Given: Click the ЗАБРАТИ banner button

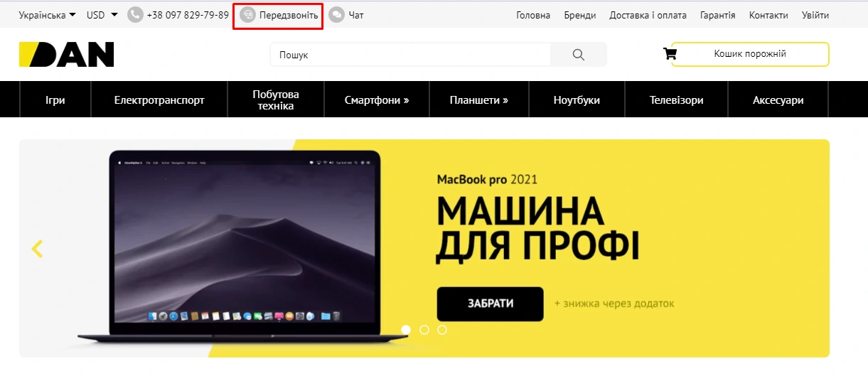Looking at the screenshot, I should point(490,304).
